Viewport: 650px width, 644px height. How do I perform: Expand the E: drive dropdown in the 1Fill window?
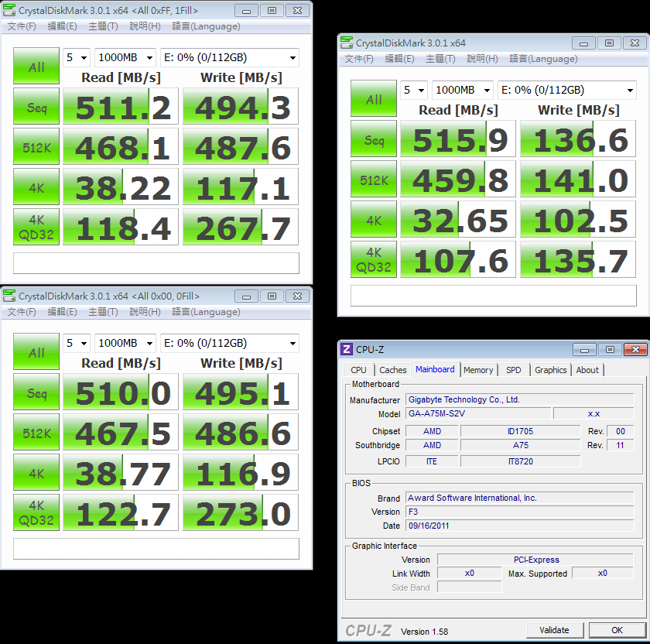coord(230,57)
